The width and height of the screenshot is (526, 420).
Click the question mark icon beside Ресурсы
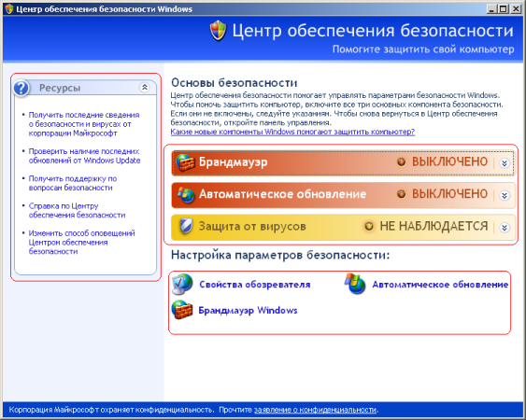[x=21, y=88]
